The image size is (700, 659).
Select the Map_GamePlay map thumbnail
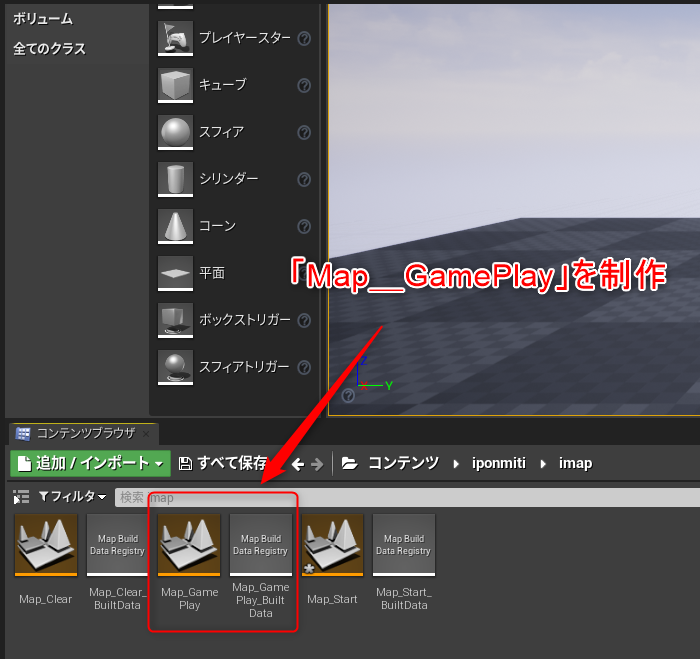coord(189,545)
